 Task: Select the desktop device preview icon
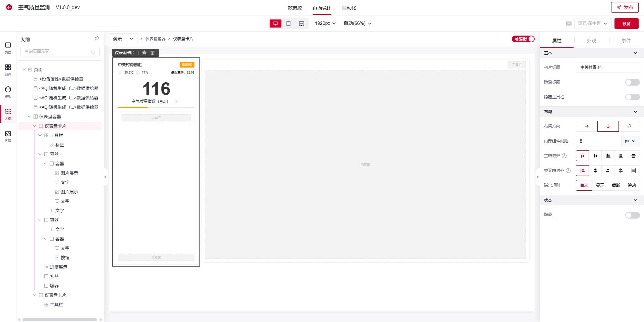[x=275, y=24]
